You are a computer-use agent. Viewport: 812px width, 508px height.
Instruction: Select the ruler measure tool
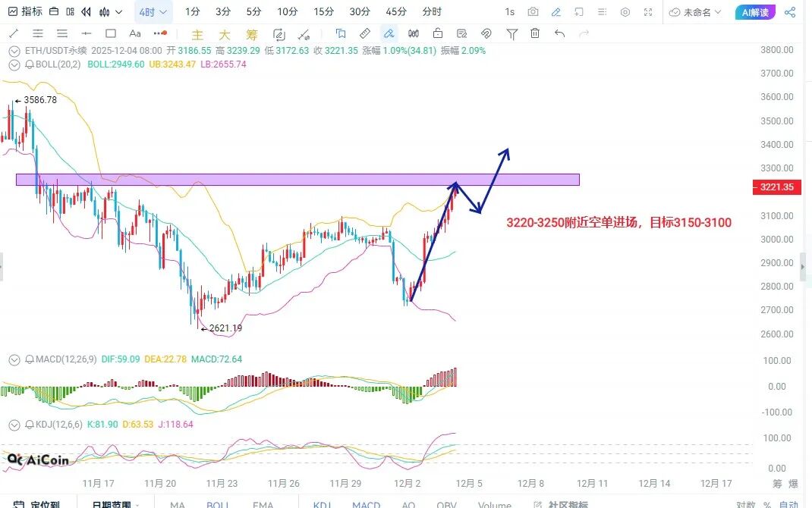coord(364,33)
